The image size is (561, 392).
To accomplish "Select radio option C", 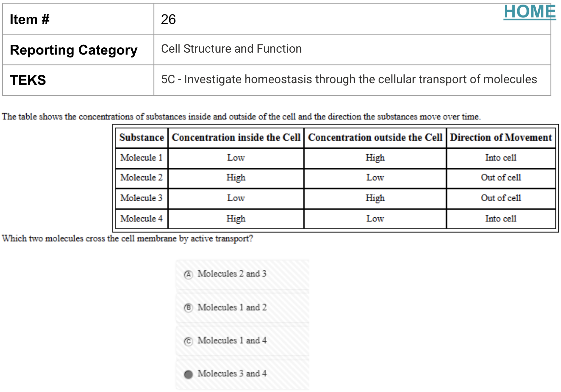I will coord(188,341).
